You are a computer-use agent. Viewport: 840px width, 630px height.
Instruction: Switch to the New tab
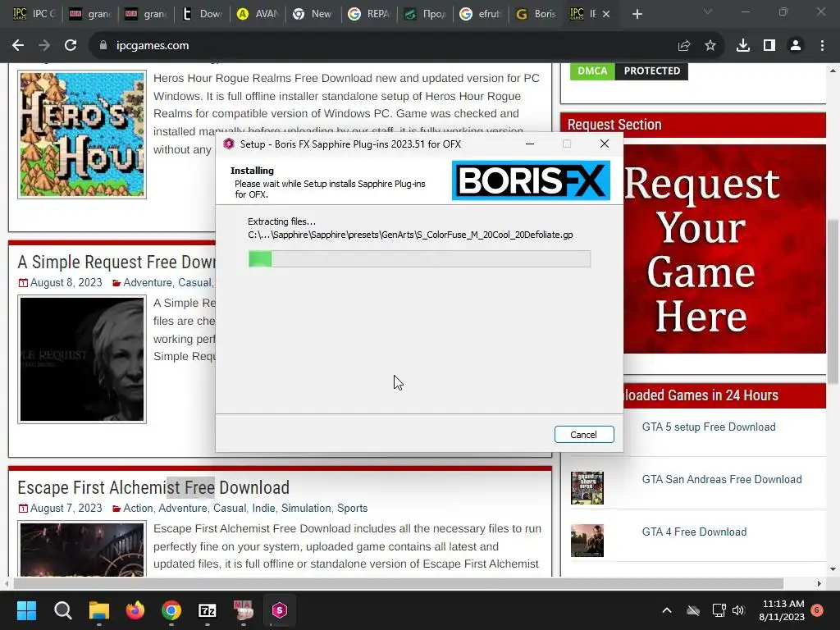click(314, 14)
